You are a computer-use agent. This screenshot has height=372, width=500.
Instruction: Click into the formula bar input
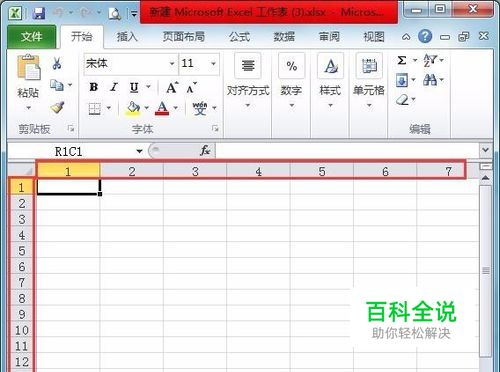[347, 151]
